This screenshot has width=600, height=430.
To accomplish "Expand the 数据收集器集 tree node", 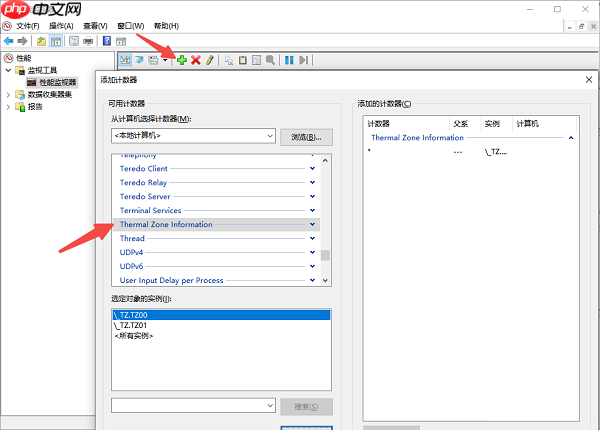I will [8, 94].
